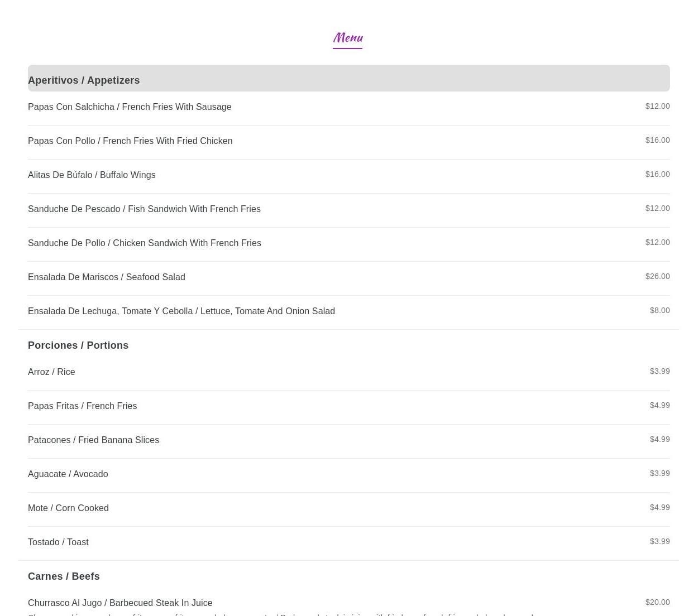Select the Arroz / Rice portion
The image size is (698, 616).
tap(51, 372)
